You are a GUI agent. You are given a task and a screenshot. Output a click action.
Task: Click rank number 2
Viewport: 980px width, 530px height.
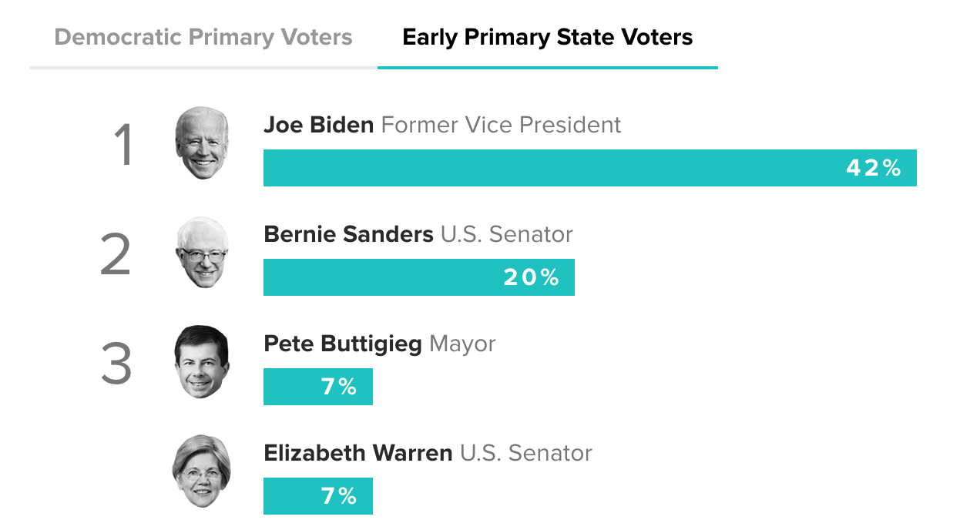pyautogui.click(x=116, y=256)
